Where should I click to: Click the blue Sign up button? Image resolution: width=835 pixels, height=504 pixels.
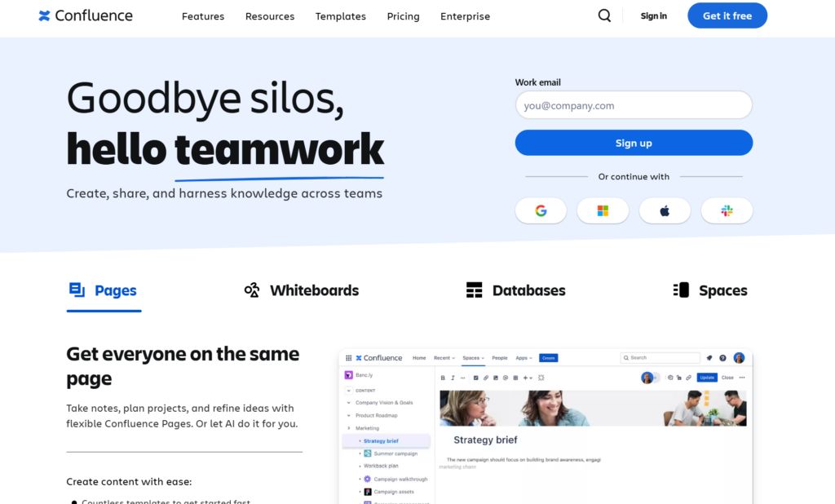click(x=634, y=143)
